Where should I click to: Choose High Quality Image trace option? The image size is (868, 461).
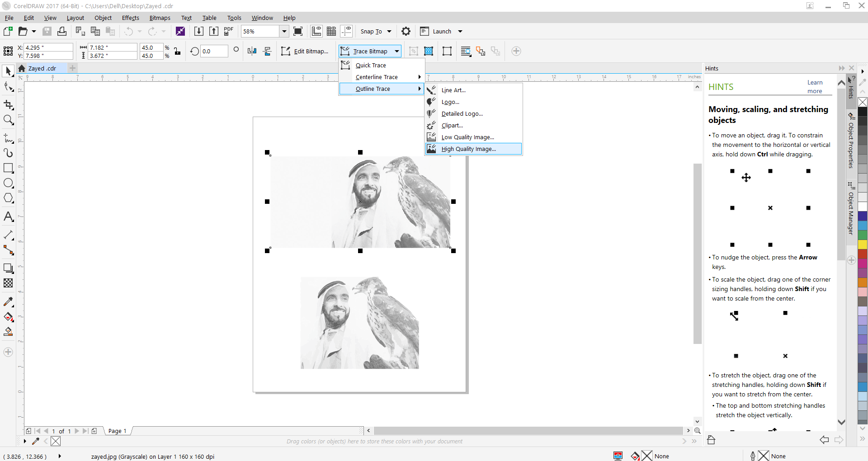468,149
